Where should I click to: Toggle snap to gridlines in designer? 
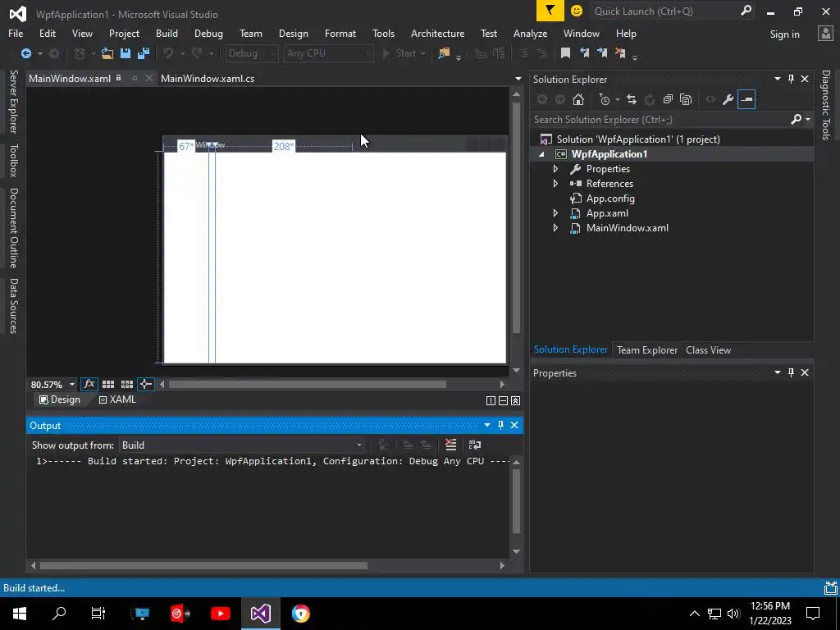pyautogui.click(x=127, y=384)
